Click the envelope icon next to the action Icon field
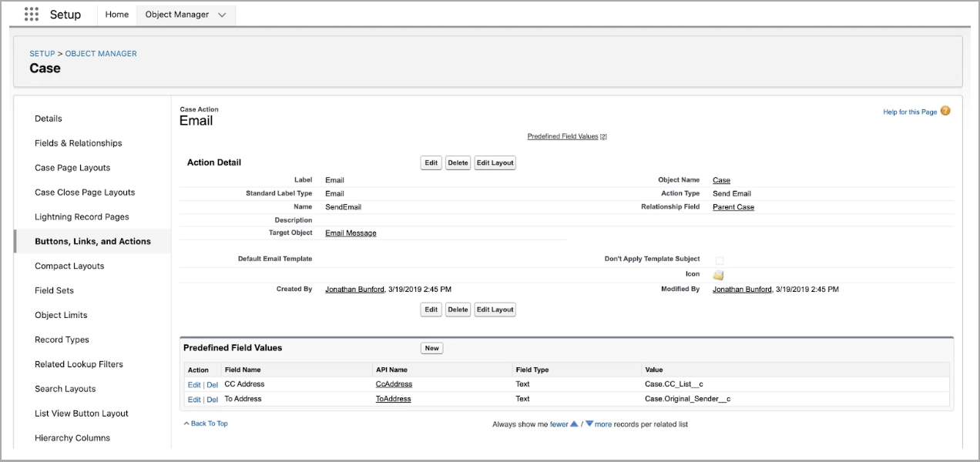980x462 pixels. pyautogui.click(x=718, y=275)
